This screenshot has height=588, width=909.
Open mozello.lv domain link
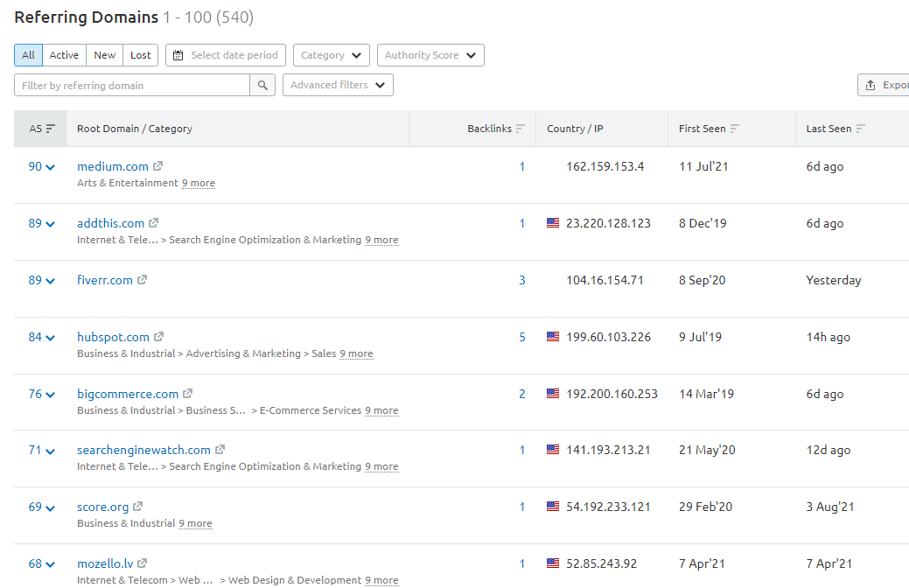(105, 563)
